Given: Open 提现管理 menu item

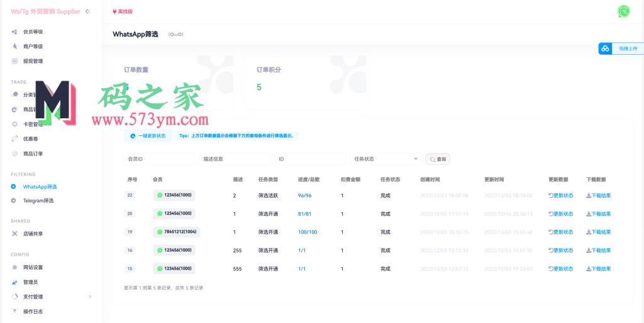Looking at the screenshot, I should coord(33,61).
